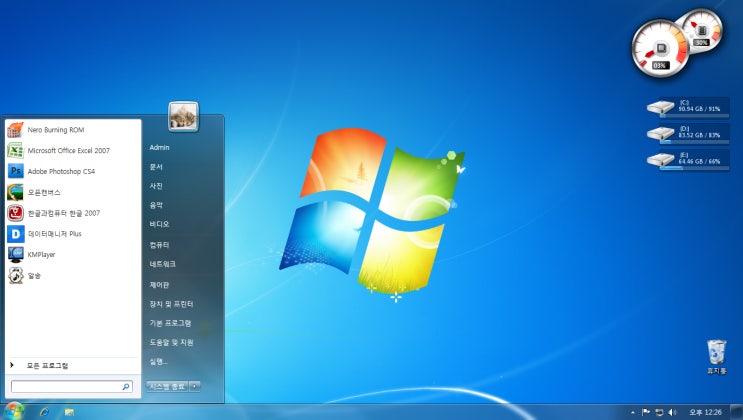Screen dimensions: 743x420
Task: Open KMPlayer from the Start menu
Action: pos(41,254)
